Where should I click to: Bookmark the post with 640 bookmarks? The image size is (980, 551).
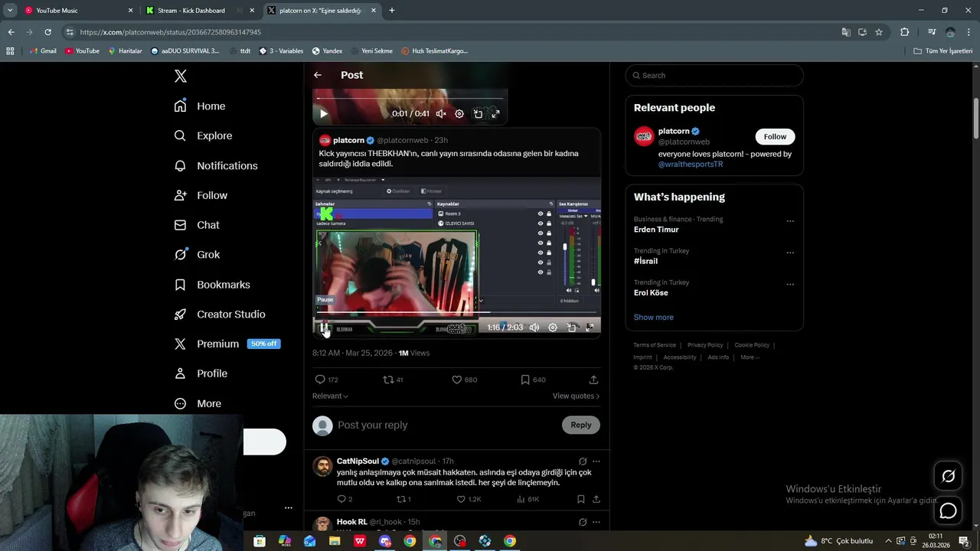pyautogui.click(x=533, y=380)
